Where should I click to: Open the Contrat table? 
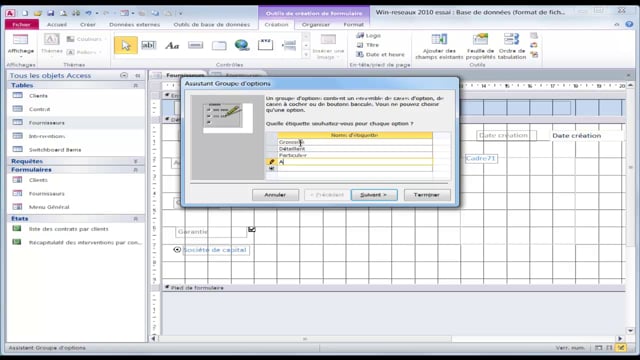coord(40,109)
